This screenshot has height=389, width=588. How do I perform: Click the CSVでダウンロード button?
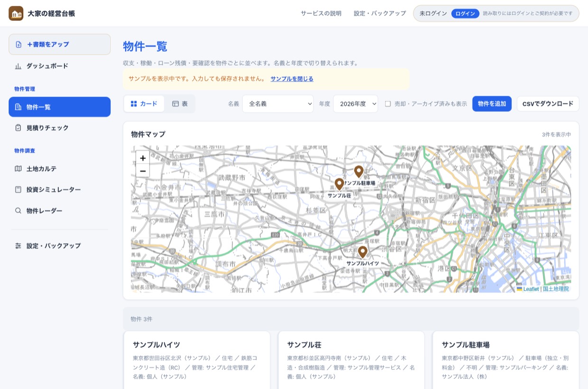[548, 104]
